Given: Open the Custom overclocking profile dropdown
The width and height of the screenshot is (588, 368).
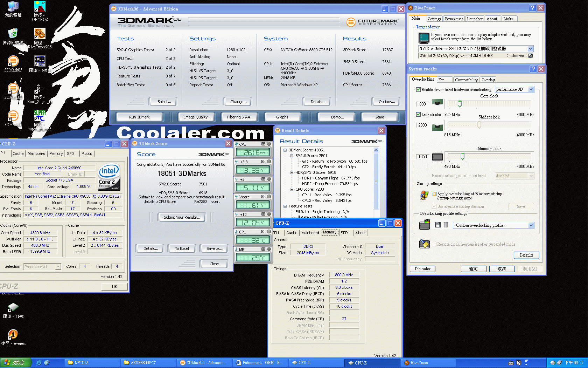Looking at the screenshot, I should point(531,225).
